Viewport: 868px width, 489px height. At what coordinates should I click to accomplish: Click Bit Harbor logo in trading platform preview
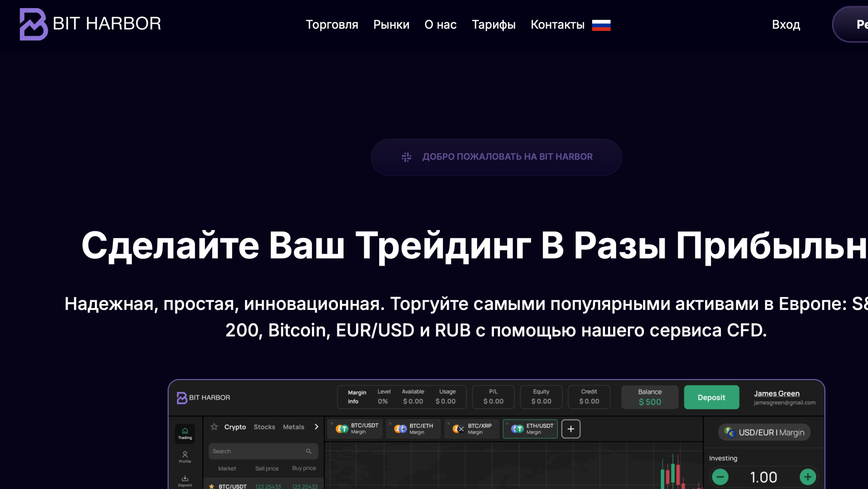click(203, 398)
